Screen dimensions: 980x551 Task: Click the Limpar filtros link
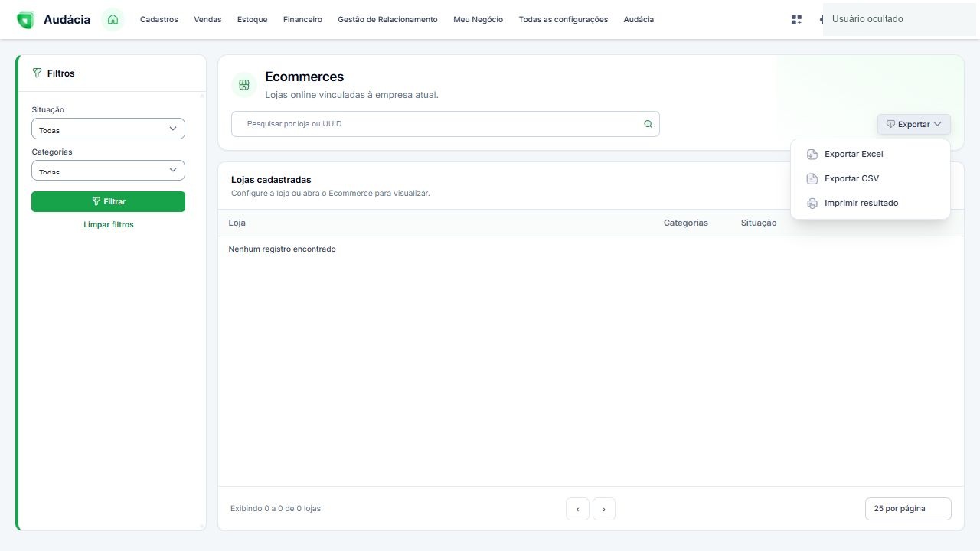click(x=109, y=225)
